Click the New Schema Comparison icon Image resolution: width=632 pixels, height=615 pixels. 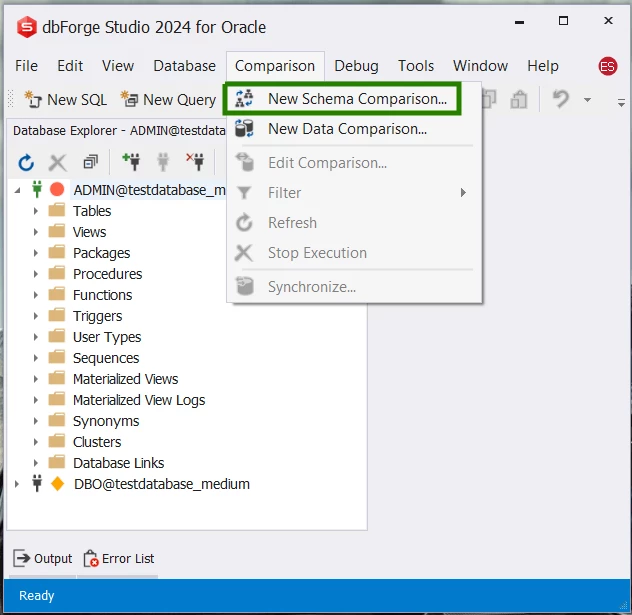coord(244,98)
